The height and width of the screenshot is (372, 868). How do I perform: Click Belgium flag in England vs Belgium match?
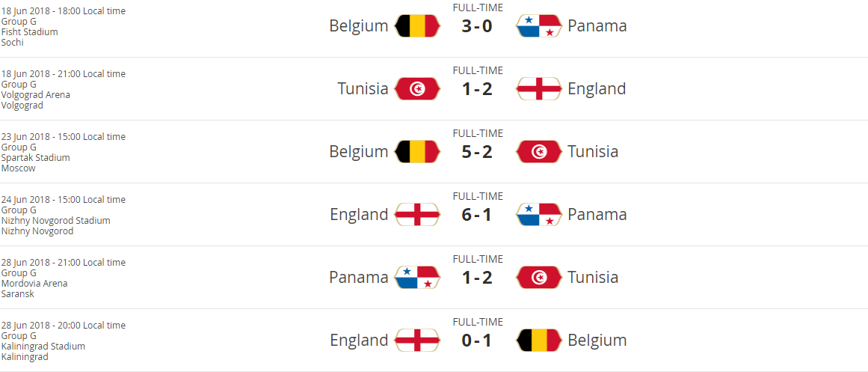click(539, 341)
